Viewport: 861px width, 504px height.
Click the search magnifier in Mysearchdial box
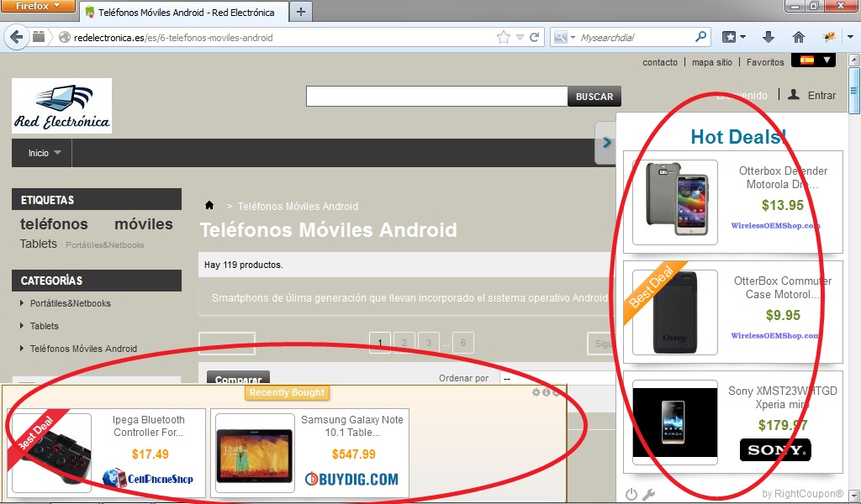[x=700, y=37]
